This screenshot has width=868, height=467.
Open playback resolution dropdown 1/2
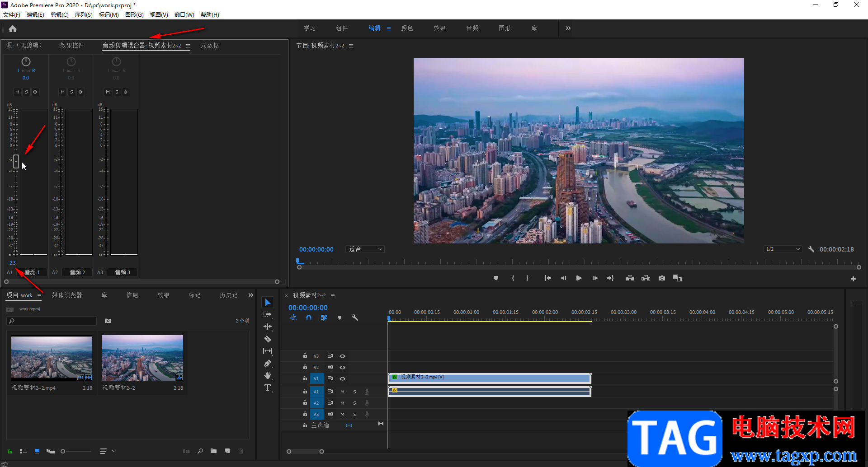click(783, 249)
